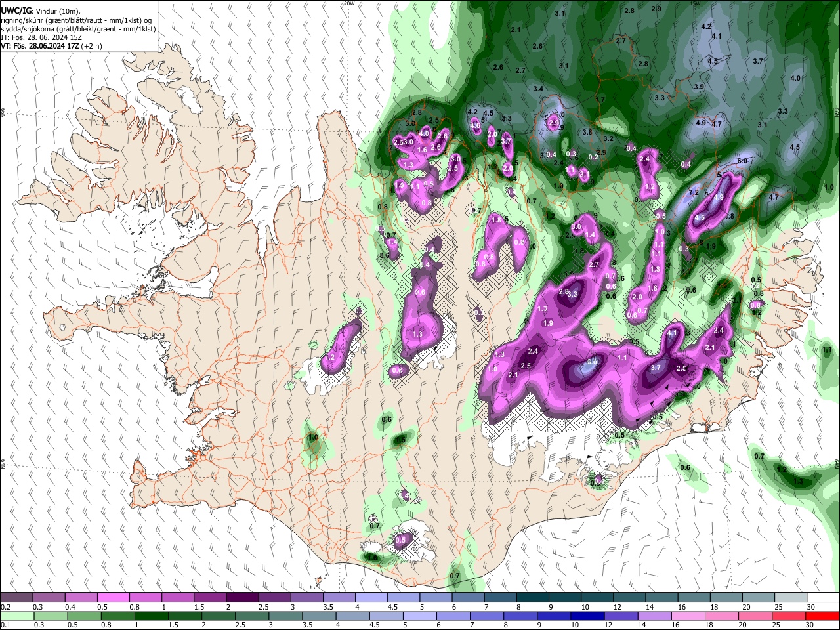Click the line starting 'slydda/snjókoma (grátt/bleikt/grænt'
The image size is (840, 630).
click(x=78, y=29)
